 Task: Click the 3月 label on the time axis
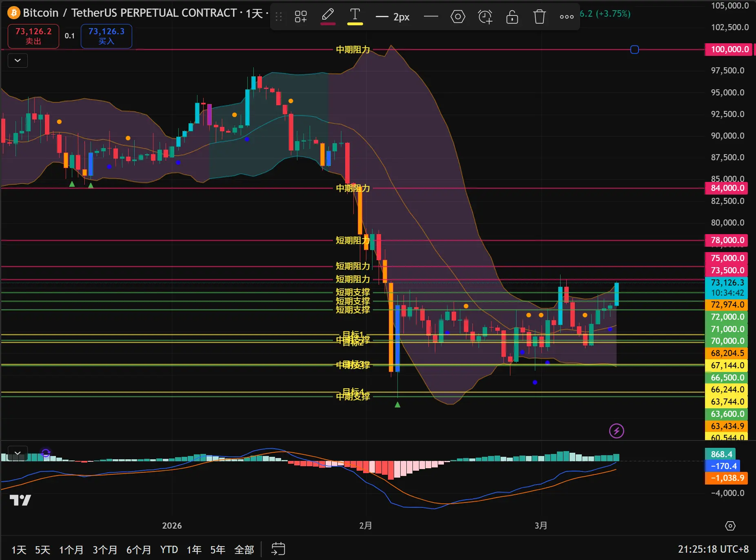tap(541, 526)
